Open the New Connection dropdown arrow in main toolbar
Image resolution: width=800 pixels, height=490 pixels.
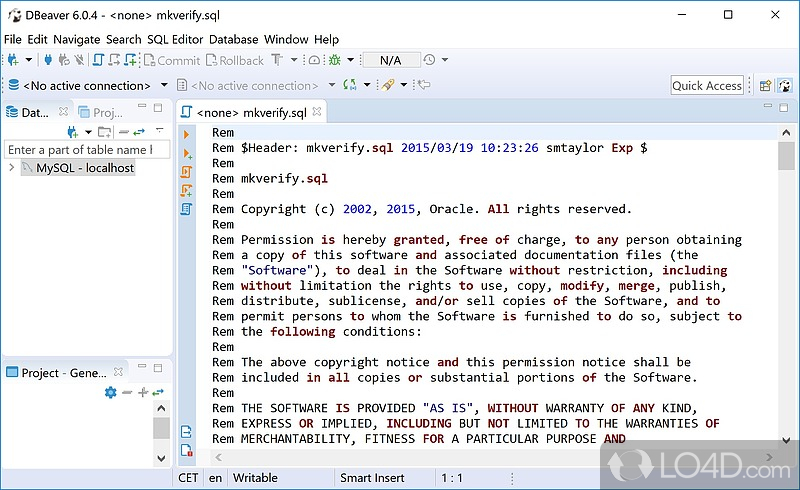29,60
